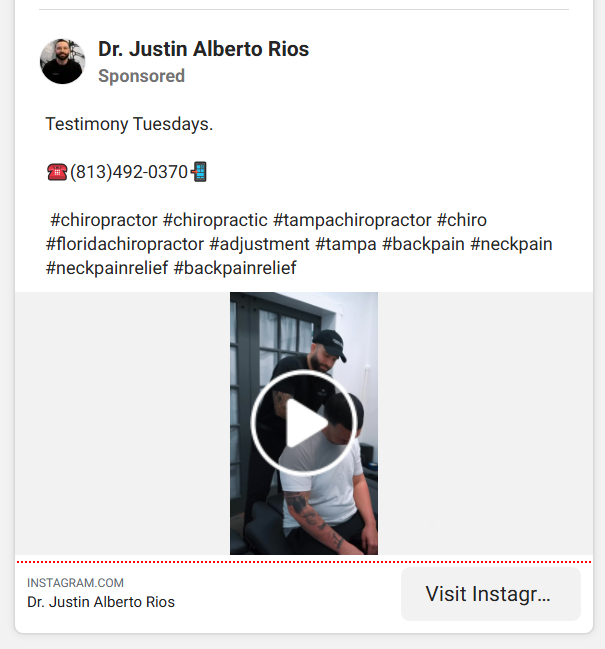Open the #neckpainrelief hashtag
The image size is (605, 649).
[x=107, y=268]
